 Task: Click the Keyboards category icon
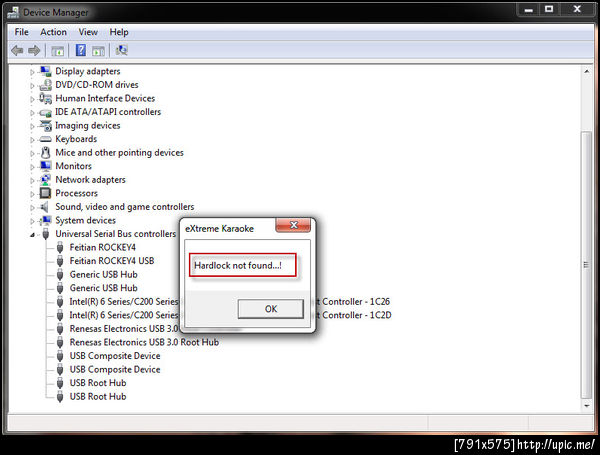[46, 139]
